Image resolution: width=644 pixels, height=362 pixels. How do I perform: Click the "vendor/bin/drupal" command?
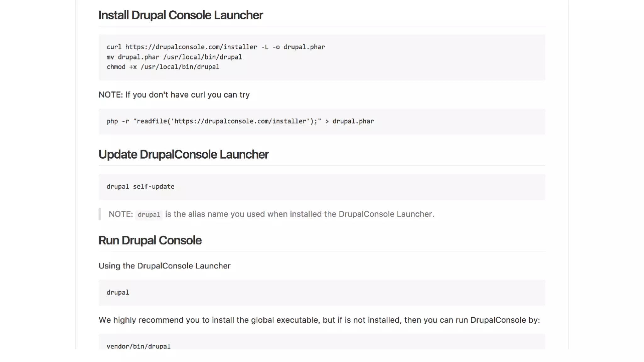(x=138, y=346)
